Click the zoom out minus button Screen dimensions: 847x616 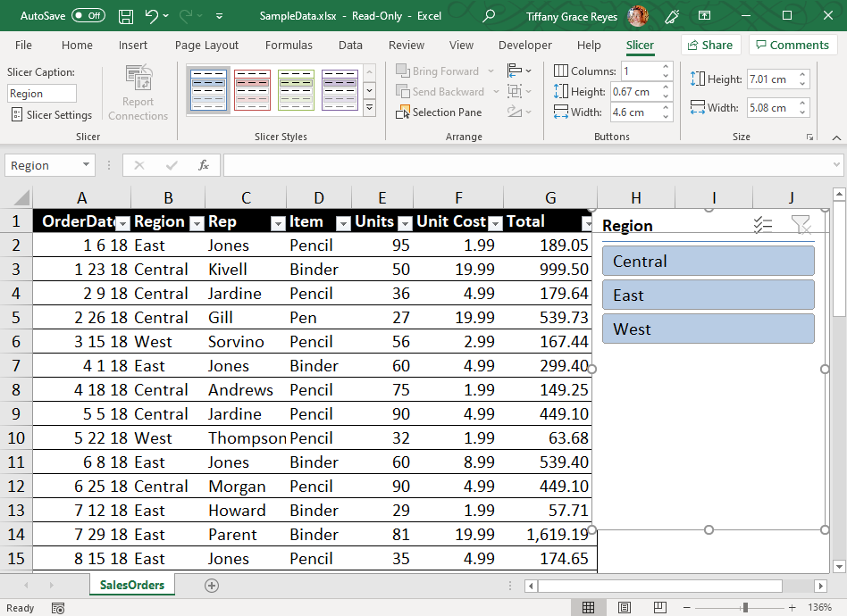686,608
